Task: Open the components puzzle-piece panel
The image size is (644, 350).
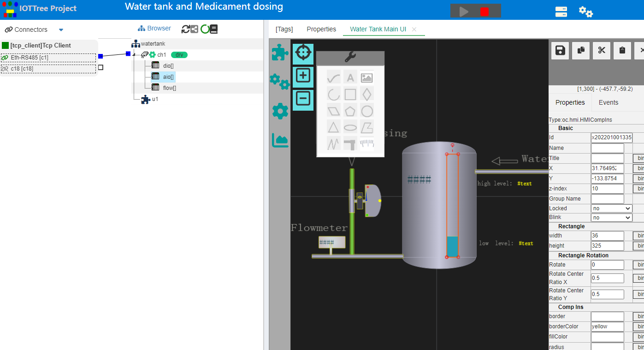Action: point(280,53)
